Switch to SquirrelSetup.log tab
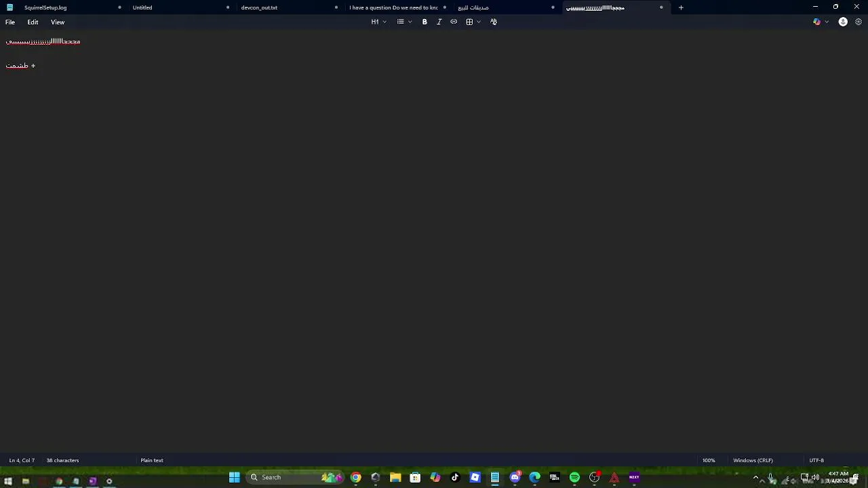This screenshot has width=868, height=488. [45, 7]
